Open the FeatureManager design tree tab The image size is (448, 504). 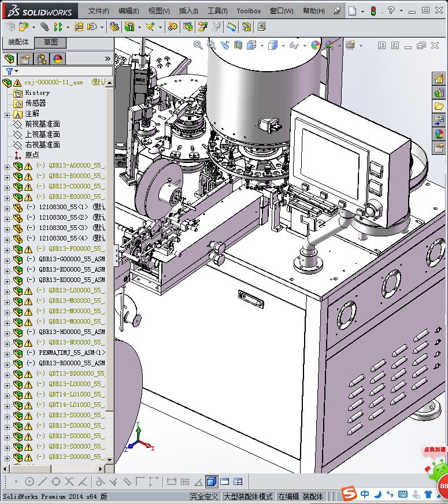point(9,59)
